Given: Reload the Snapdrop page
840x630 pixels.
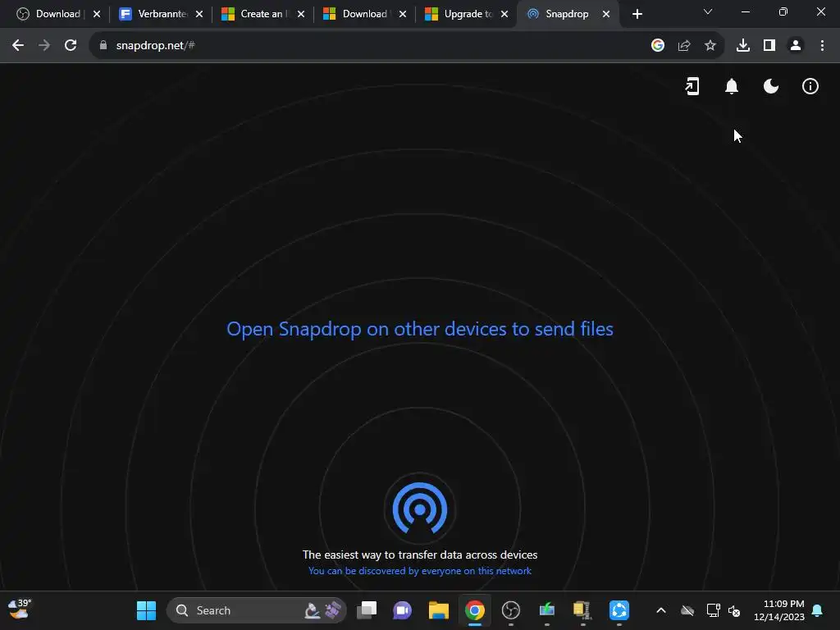Looking at the screenshot, I should click(x=71, y=46).
